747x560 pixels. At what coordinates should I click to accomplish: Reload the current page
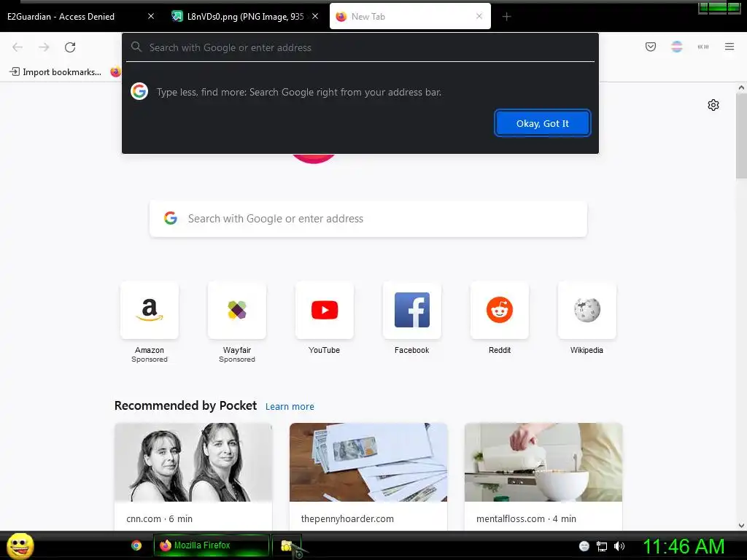pos(70,47)
